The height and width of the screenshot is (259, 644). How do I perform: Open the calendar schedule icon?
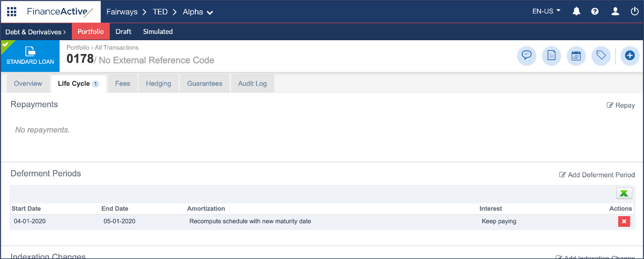pos(576,56)
